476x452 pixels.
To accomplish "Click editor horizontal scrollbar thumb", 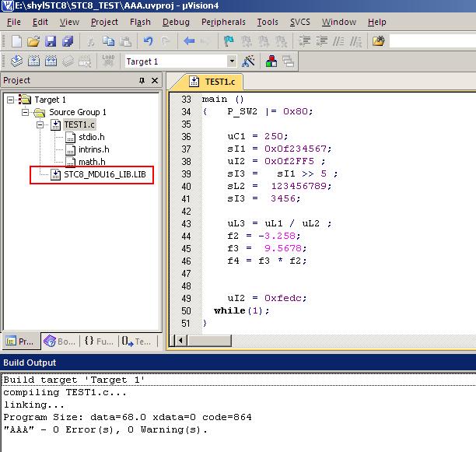I will tap(209, 340).
